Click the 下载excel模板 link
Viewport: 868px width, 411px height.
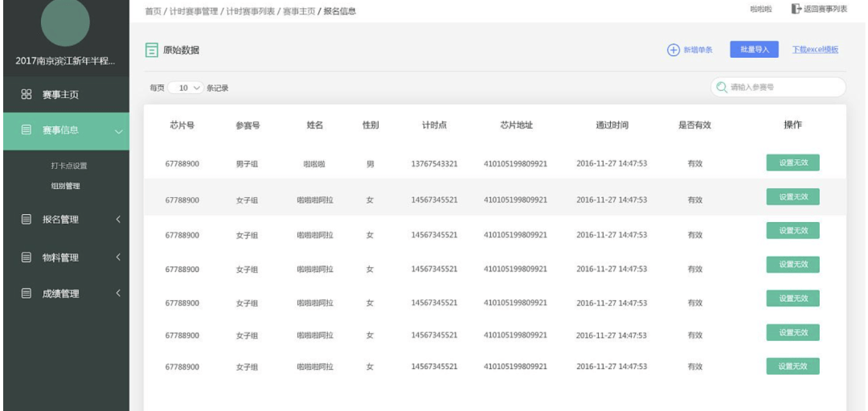tap(815, 50)
